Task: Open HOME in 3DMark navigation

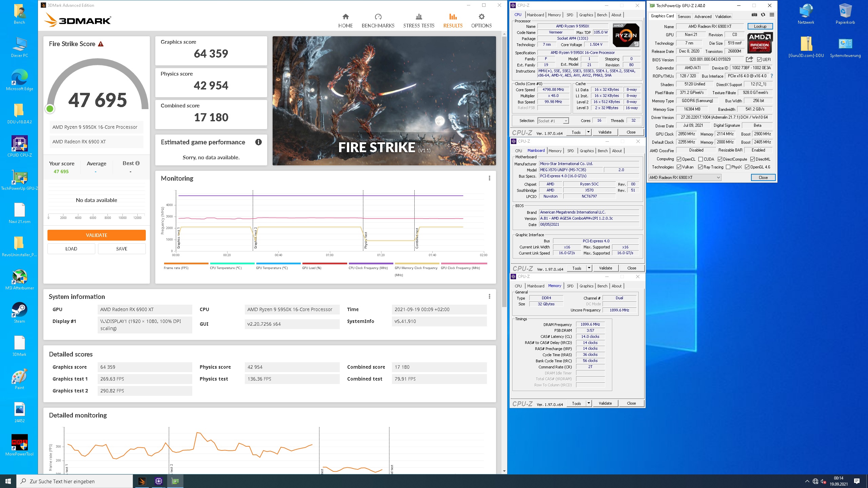Action: point(345,21)
